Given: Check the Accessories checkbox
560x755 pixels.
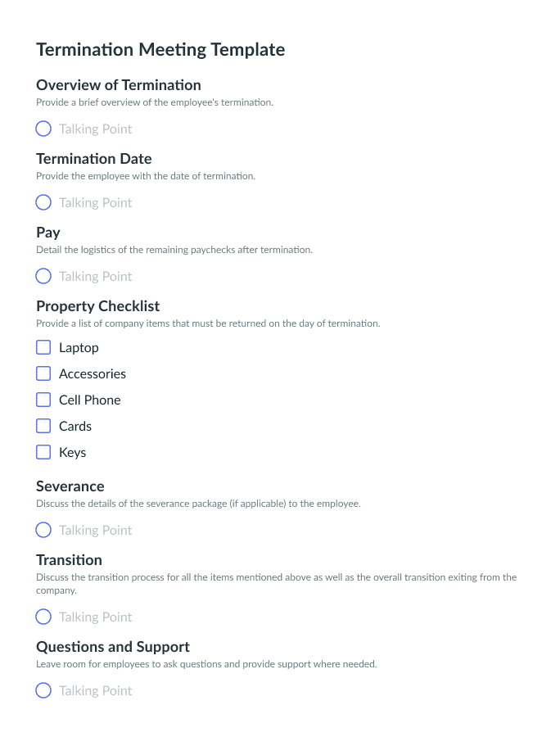Looking at the screenshot, I should [43, 373].
